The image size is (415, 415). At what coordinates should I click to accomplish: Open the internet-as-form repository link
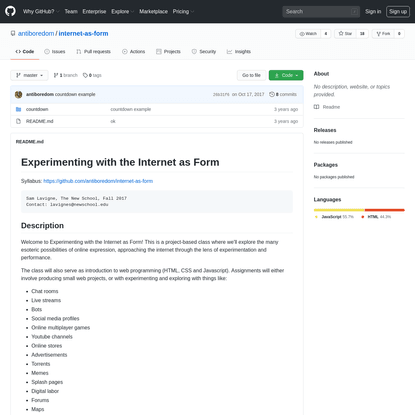click(x=83, y=33)
